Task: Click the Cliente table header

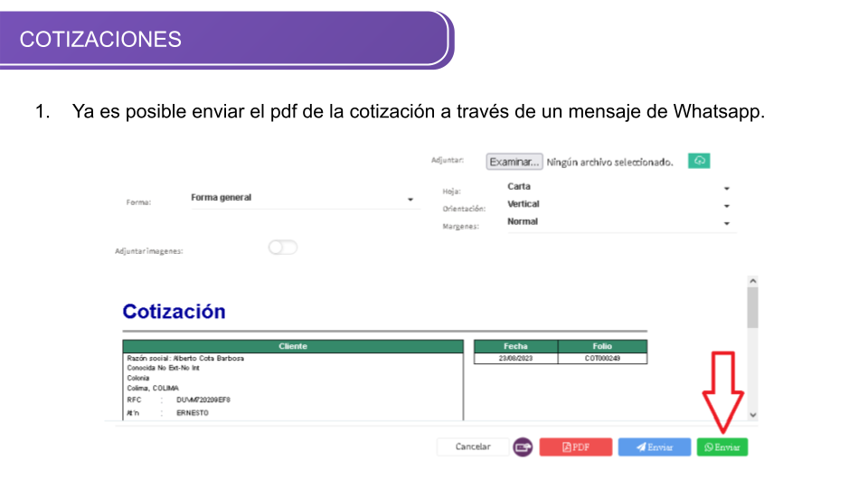Action: click(x=293, y=346)
